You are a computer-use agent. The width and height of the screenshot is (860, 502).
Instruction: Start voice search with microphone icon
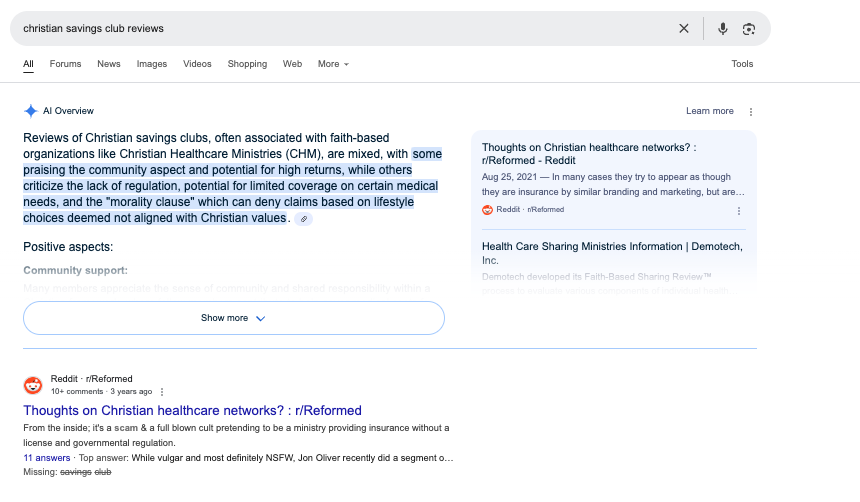point(723,29)
